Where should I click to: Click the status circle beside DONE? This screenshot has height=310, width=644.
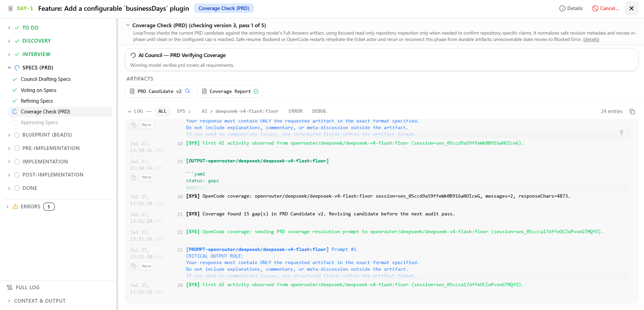click(17, 188)
